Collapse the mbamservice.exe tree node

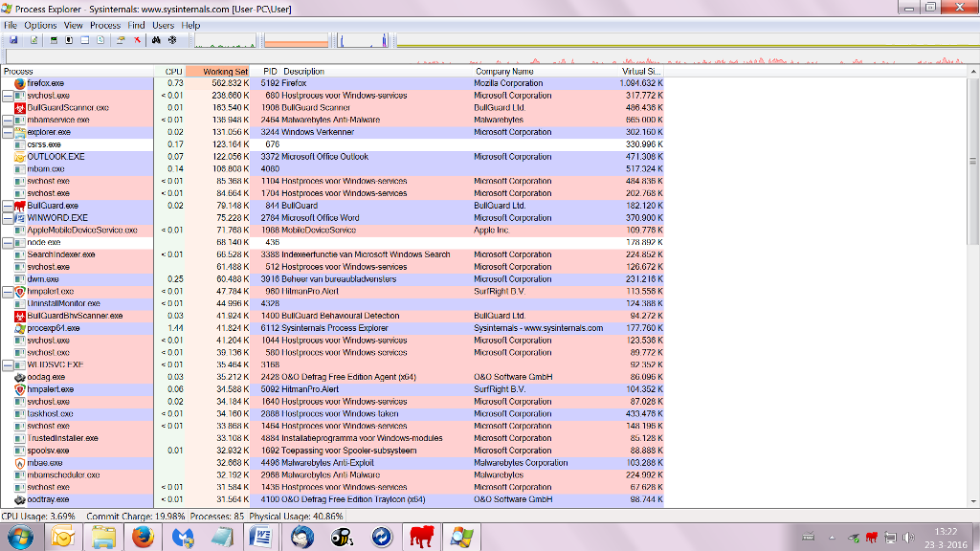(x=8, y=120)
